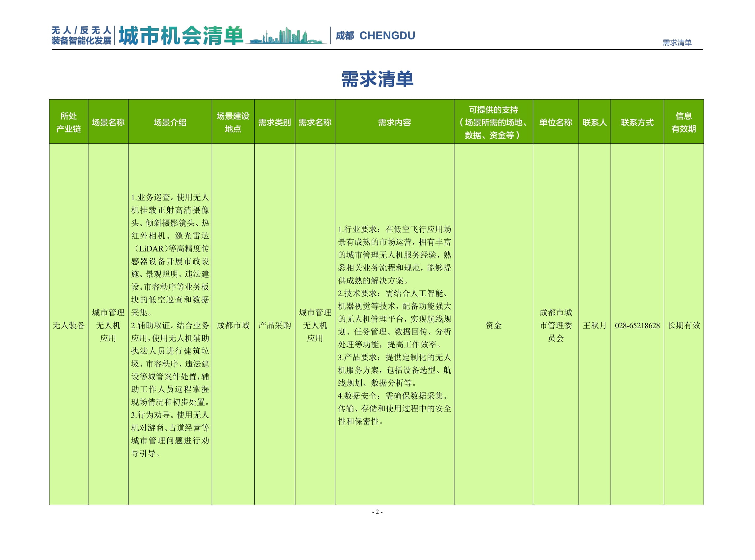Click the 无人/反无人 装备智能化发展 emblem
The height and width of the screenshot is (560, 755).
[81, 36]
